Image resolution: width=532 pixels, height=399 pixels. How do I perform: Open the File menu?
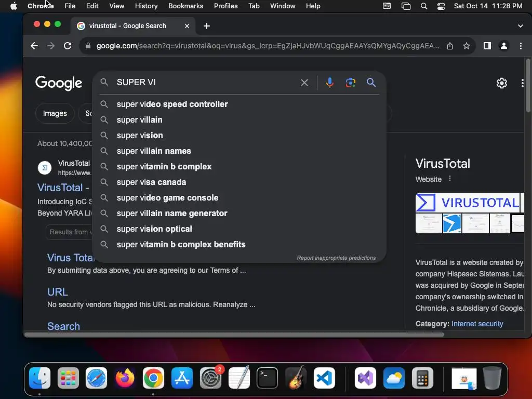coord(70,6)
